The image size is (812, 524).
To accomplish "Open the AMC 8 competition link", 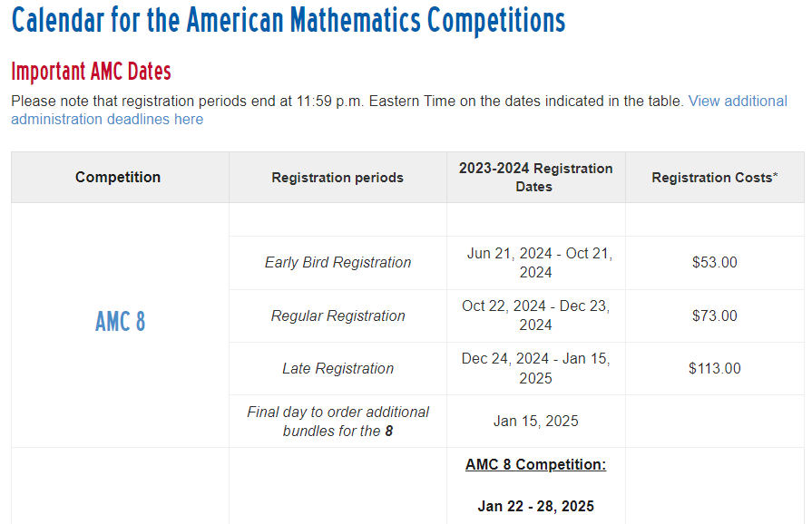I will coord(120,321).
